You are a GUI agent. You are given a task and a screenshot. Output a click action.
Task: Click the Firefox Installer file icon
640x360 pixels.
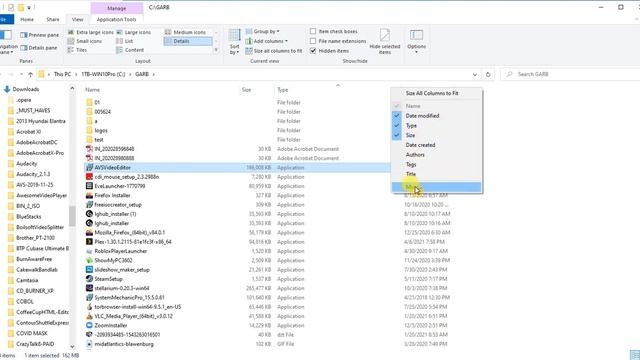[89, 196]
